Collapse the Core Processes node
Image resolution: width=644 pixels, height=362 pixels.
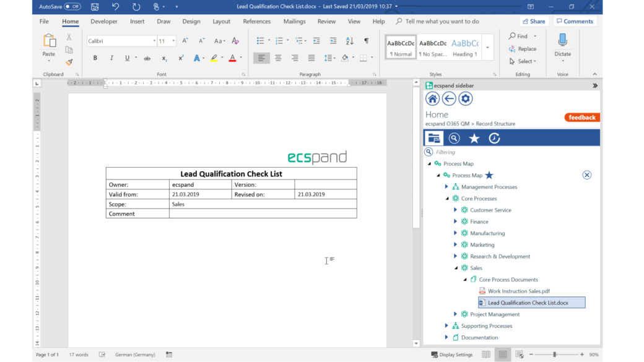coord(447,199)
